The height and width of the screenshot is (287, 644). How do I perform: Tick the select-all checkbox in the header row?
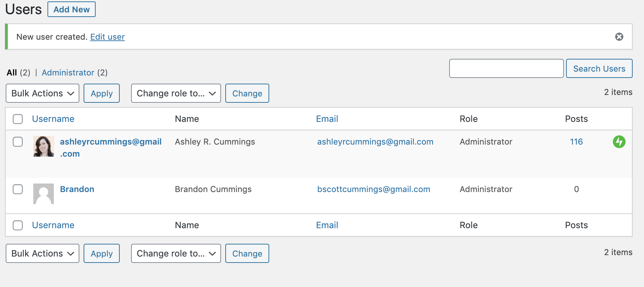[x=18, y=119]
